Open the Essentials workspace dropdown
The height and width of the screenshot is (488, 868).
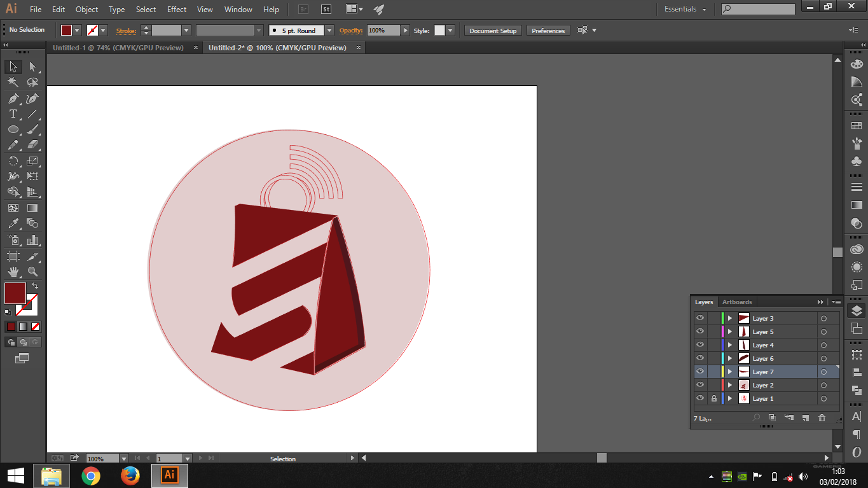point(685,9)
